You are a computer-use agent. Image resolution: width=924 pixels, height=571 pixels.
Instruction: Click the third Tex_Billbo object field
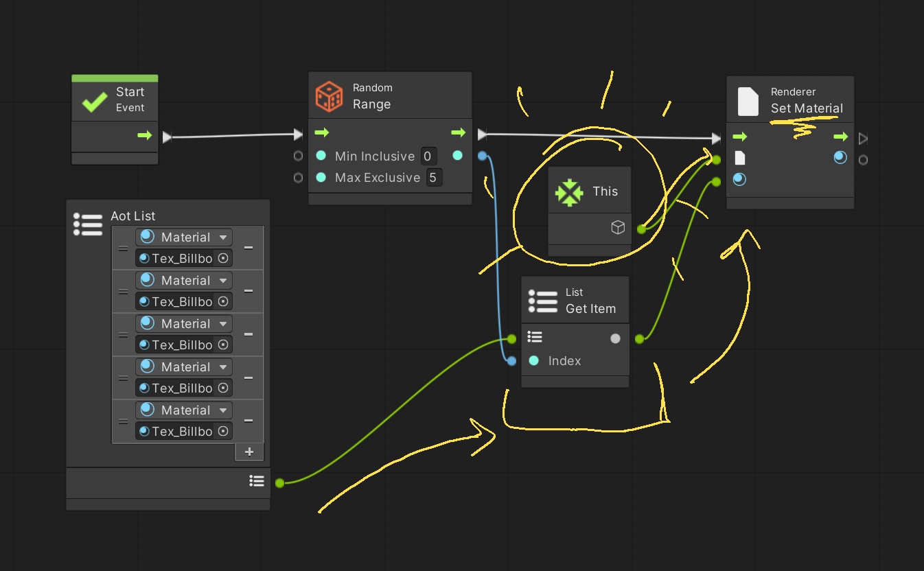[x=184, y=345]
